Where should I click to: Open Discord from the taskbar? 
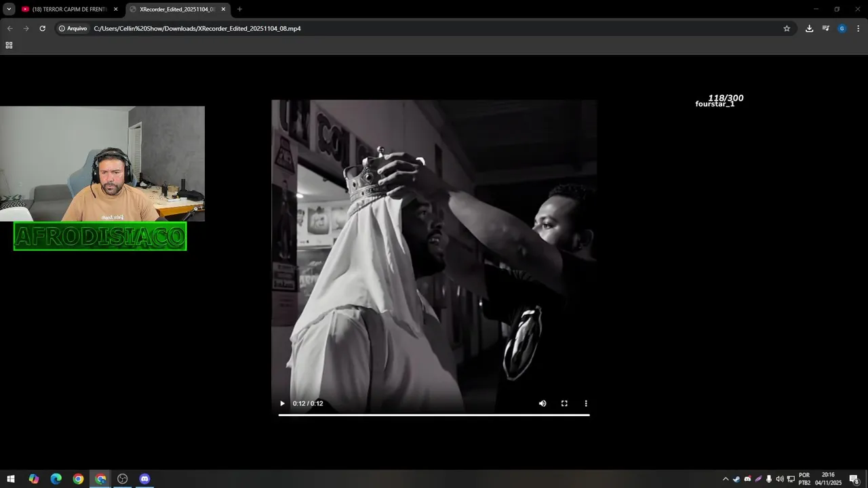coord(144,479)
